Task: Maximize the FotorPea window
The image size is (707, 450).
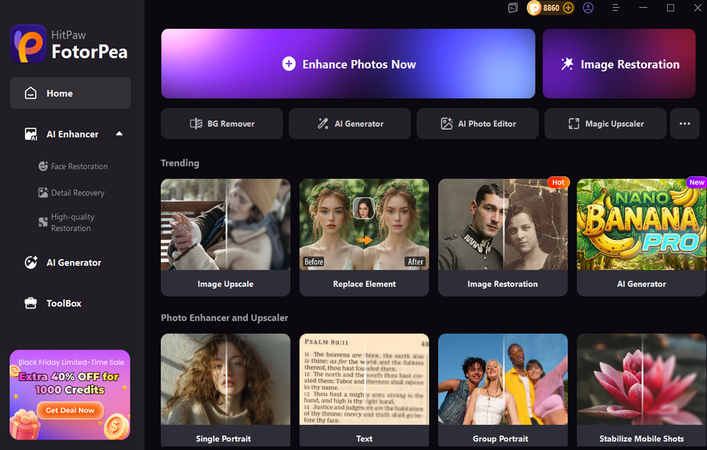Action: tap(670, 8)
